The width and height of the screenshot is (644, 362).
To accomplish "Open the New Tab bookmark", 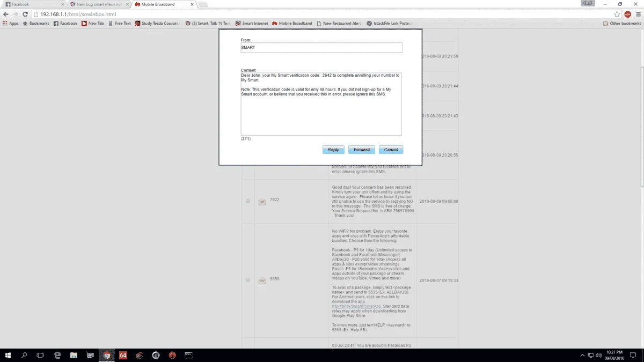I will [93, 24].
